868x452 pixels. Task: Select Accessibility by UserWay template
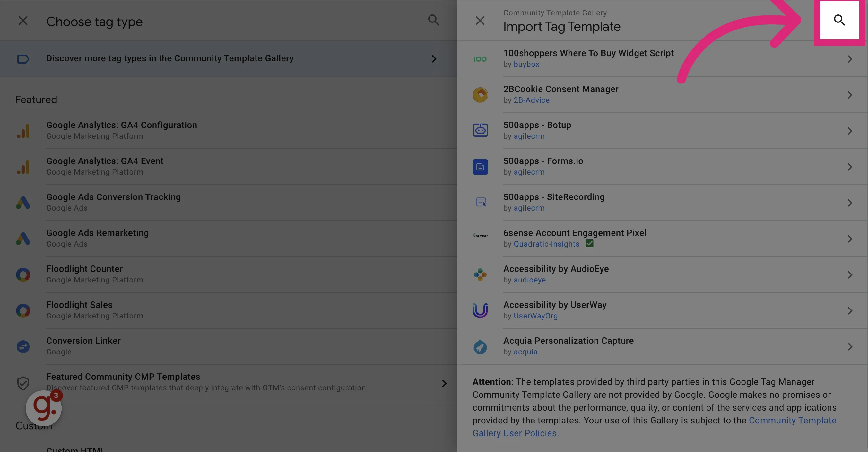662,310
